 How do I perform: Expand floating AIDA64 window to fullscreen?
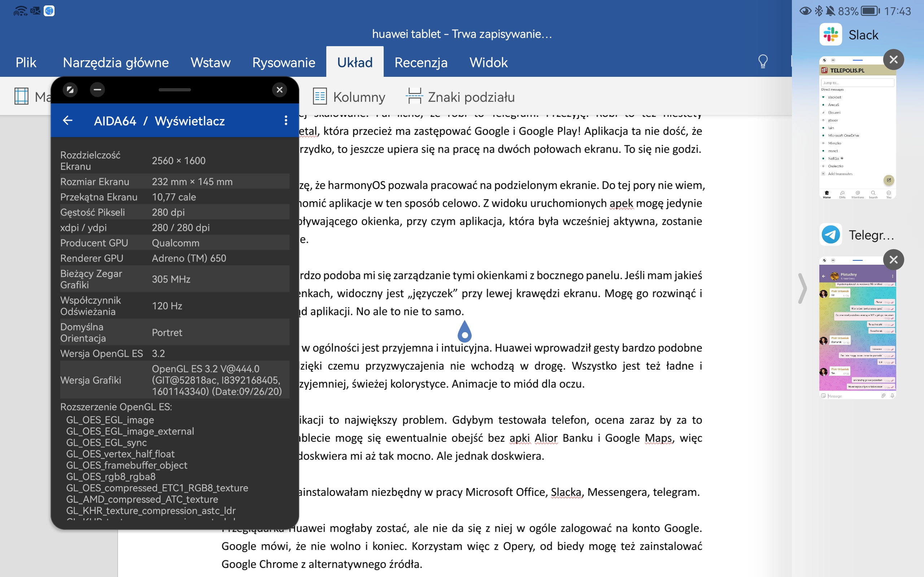(70, 90)
